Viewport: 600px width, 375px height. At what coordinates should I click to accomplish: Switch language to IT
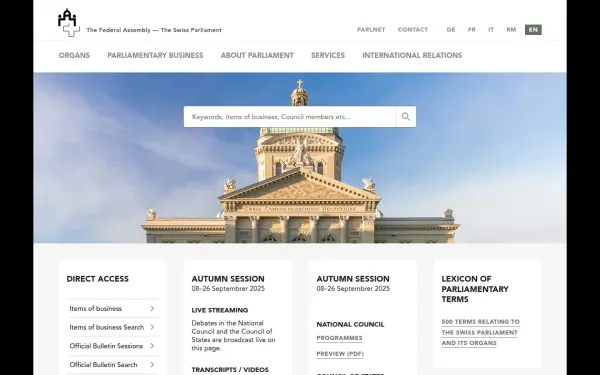pos(491,30)
